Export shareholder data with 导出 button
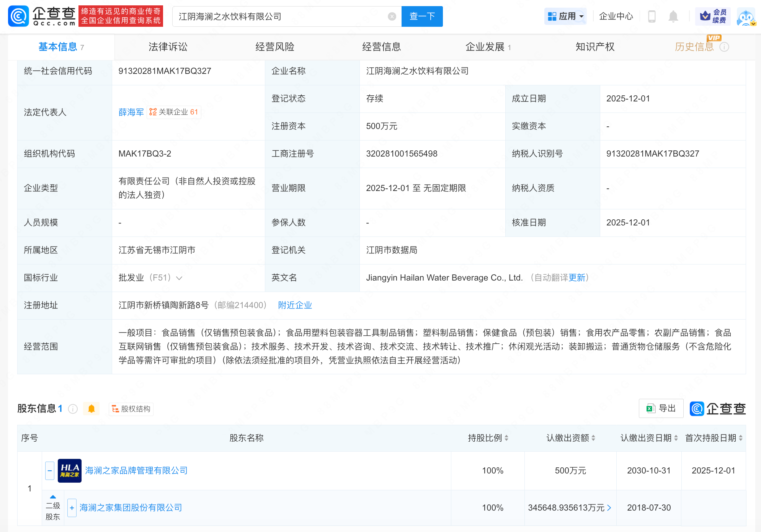The image size is (761, 532). click(x=661, y=408)
